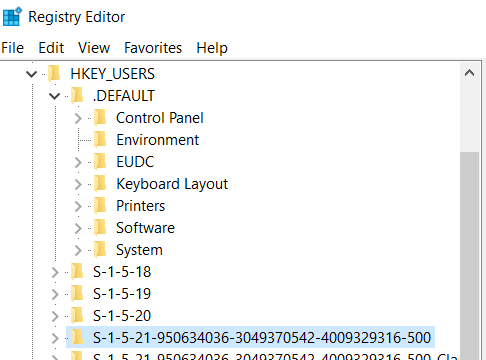Select the Environment key

point(157,140)
